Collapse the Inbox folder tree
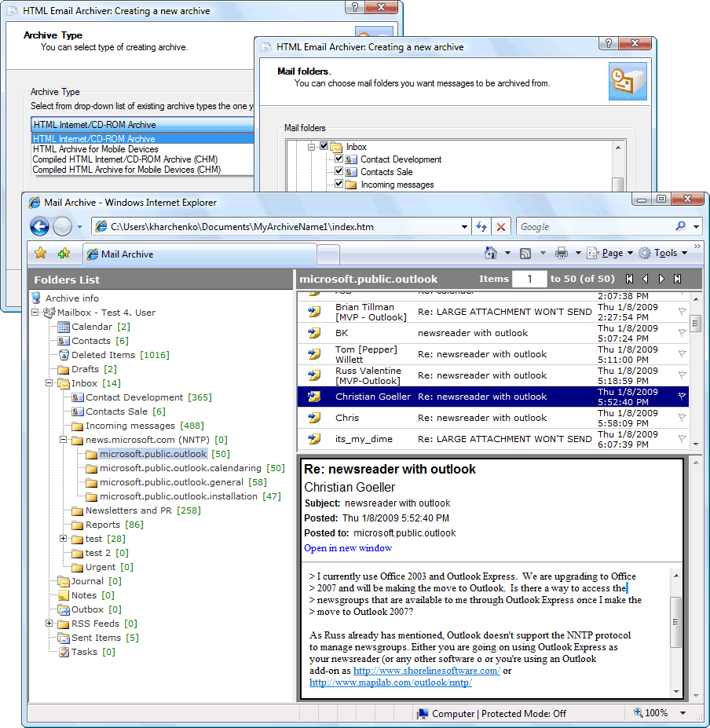Viewport: 710px width, 728px height. [49, 383]
